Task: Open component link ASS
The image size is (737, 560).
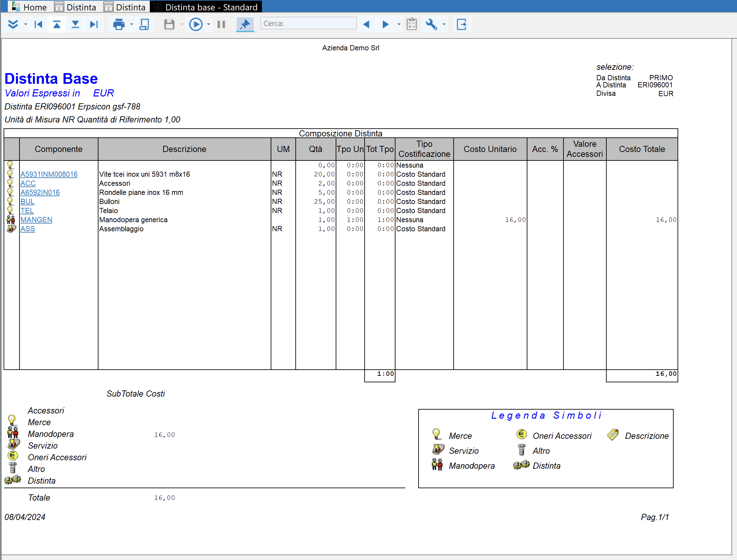Action: [28, 229]
